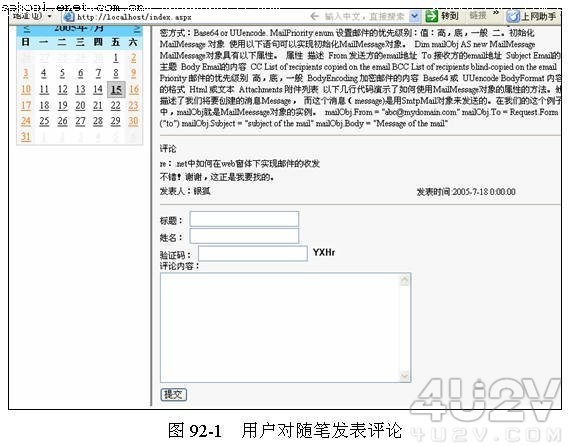572x446 pixels.
Task: Select day 14 in calendar
Action: click(98, 89)
